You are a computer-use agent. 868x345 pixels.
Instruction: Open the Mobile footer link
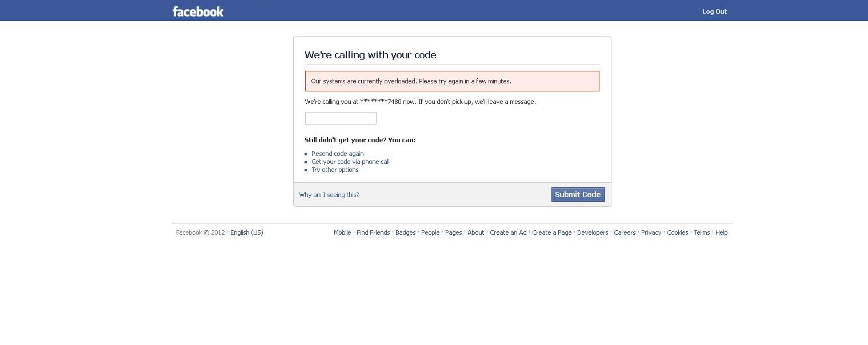point(342,232)
